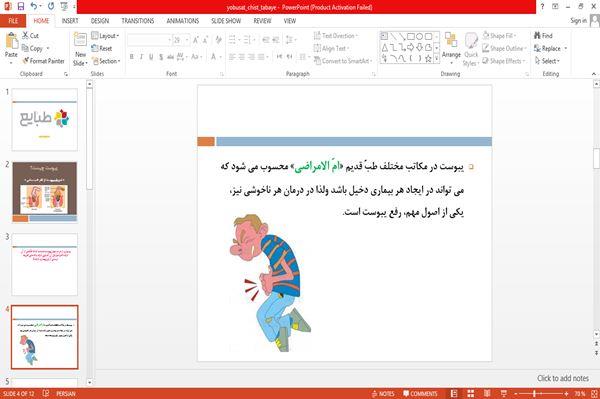Clear all formatting icon
Image resolution: width=600 pixels, height=399 pixels.
click(x=218, y=40)
